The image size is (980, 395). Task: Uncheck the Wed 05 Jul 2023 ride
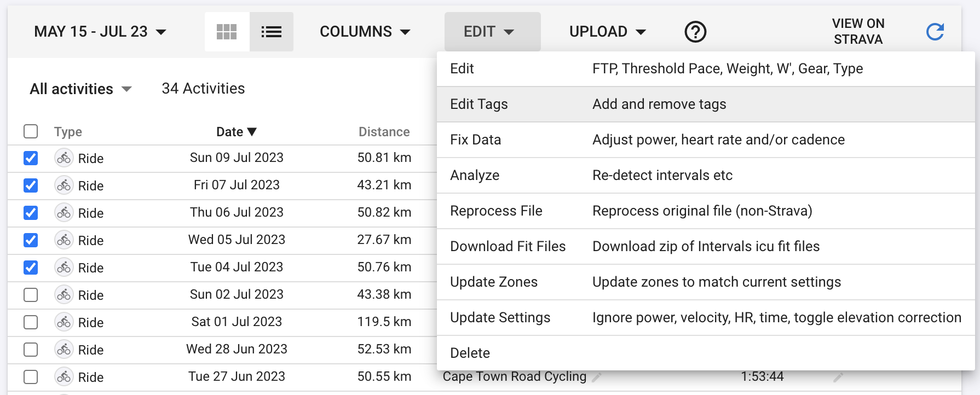[31, 240]
